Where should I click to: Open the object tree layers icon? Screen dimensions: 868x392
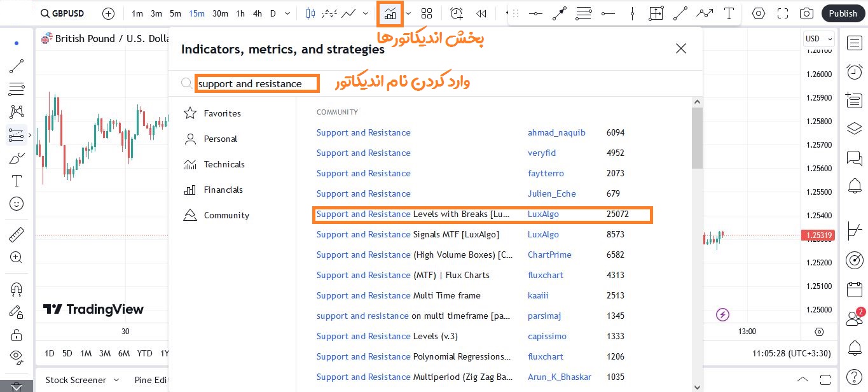pyautogui.click(x=855, y=129)
